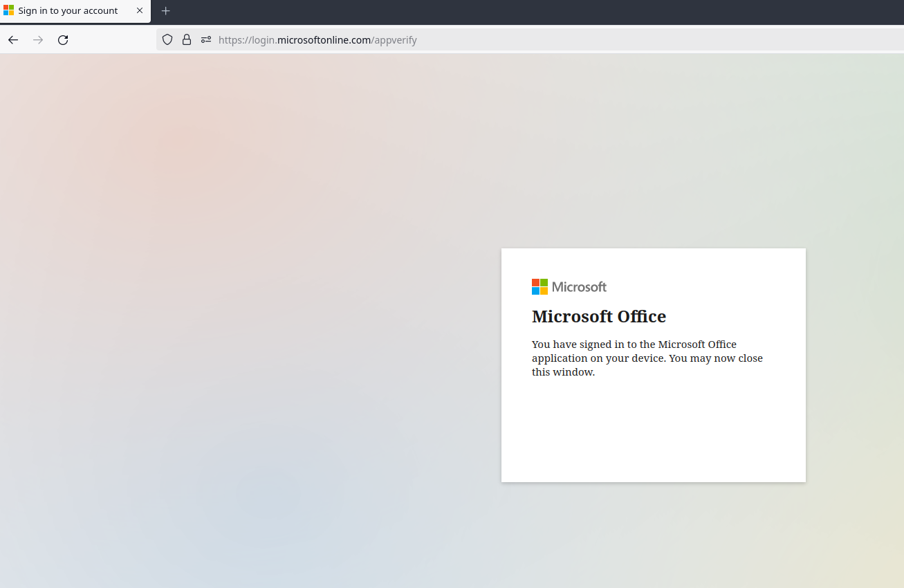904x588 pixels.
Task: Close the 'Sign in to your account' tab
Action: pyautogui.click(x=139, y=10)
